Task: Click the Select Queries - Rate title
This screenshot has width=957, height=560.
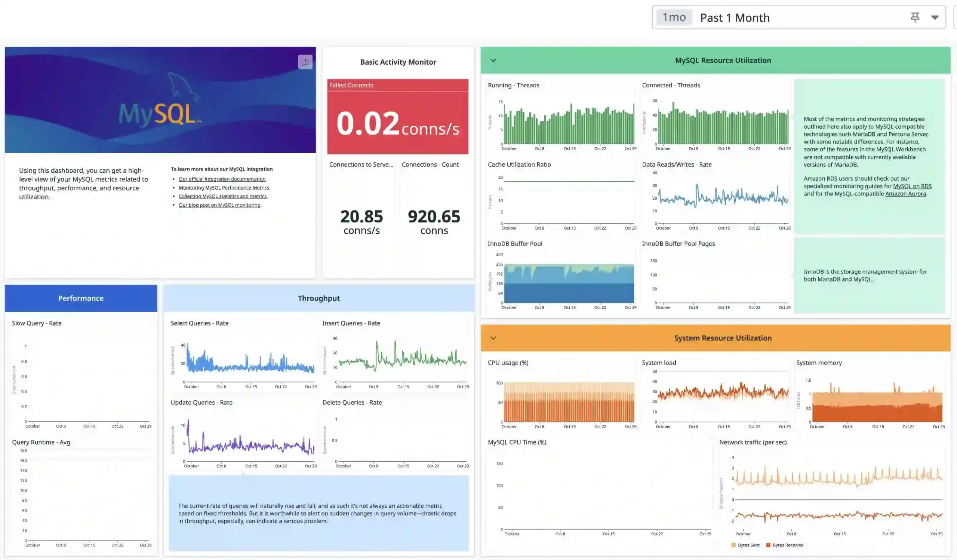Action: pyautogui.click(x=199, y=323)
